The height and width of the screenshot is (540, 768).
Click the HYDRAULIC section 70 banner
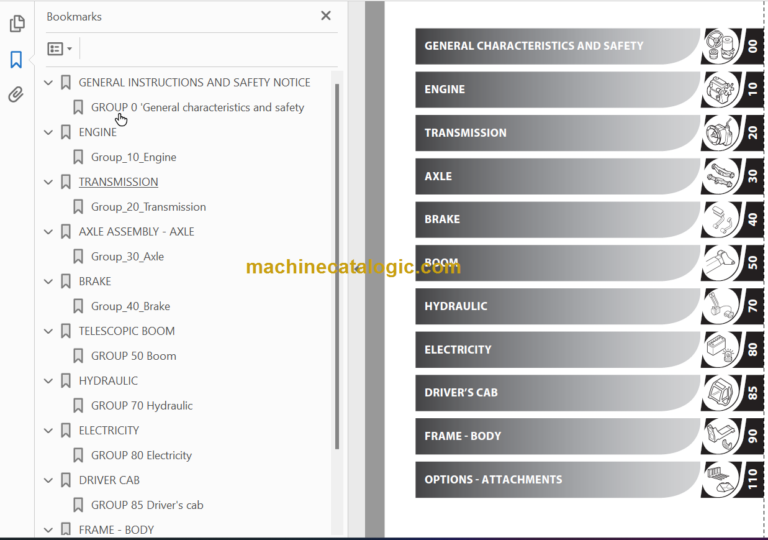pos(589,306)
